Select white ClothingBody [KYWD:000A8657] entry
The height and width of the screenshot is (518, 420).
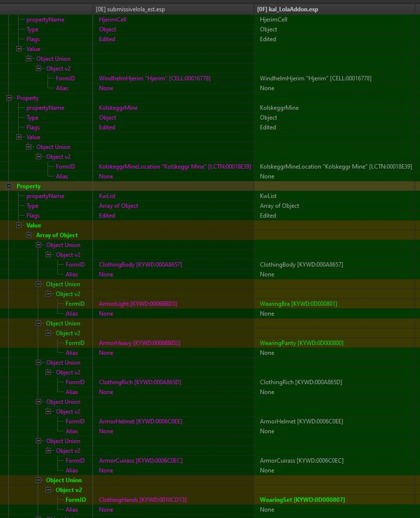click(x=302, y=265)
